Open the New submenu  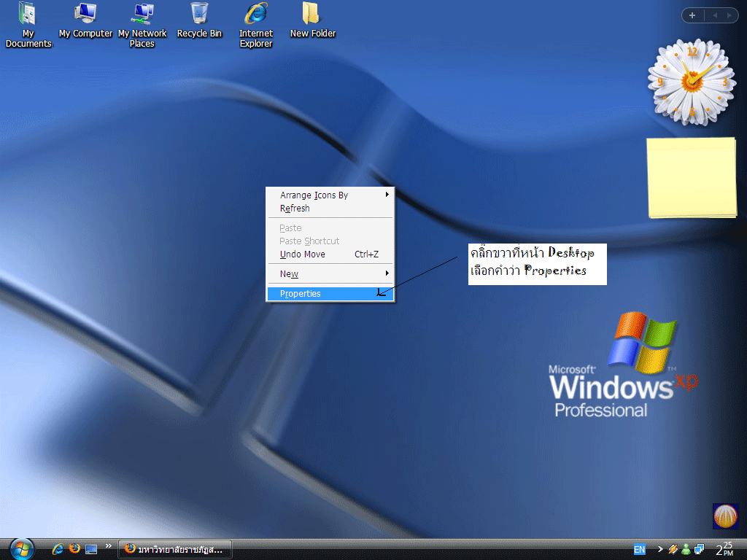point(330,274)
